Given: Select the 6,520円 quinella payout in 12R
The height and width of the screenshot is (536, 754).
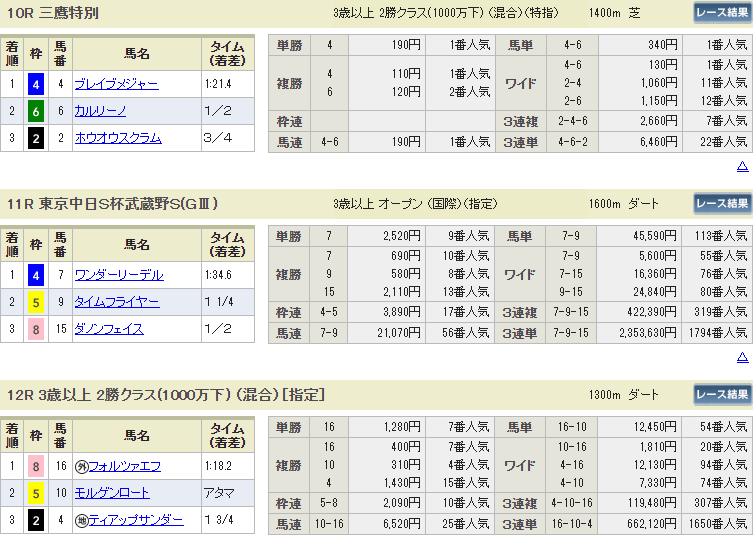Looking at the screenshot, I should [402, 524].
